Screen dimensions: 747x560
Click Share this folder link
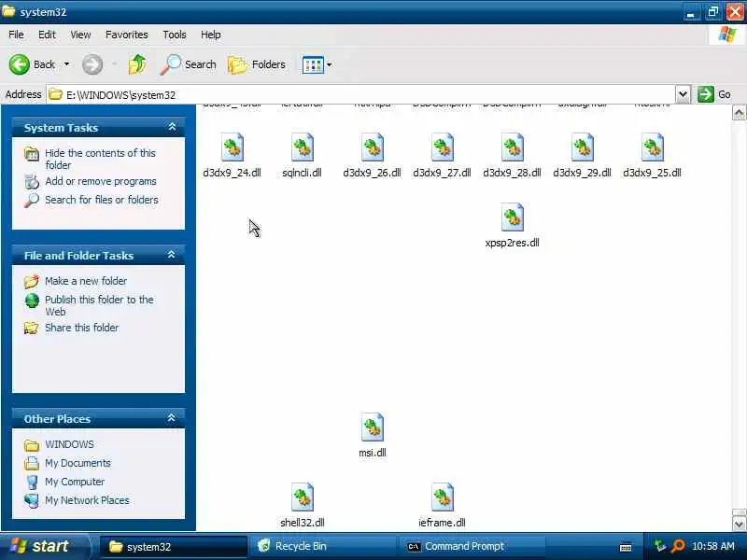[x=81, y=328]
